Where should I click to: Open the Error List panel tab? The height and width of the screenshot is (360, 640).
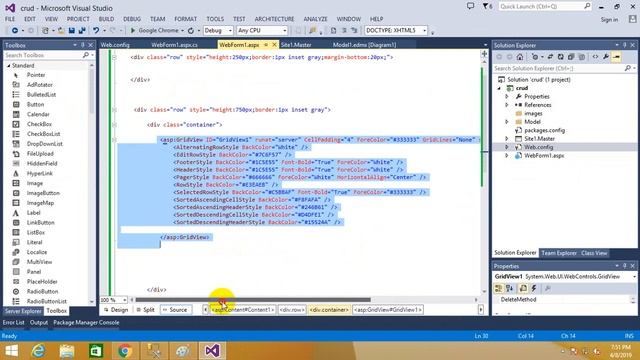pyautogui.click(x=13, y=322)
